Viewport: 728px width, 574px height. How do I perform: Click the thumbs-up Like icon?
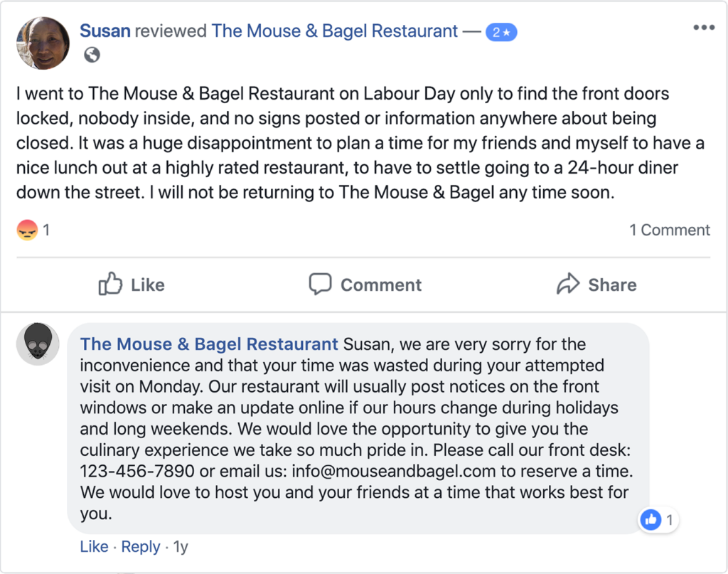click(110, 285)
